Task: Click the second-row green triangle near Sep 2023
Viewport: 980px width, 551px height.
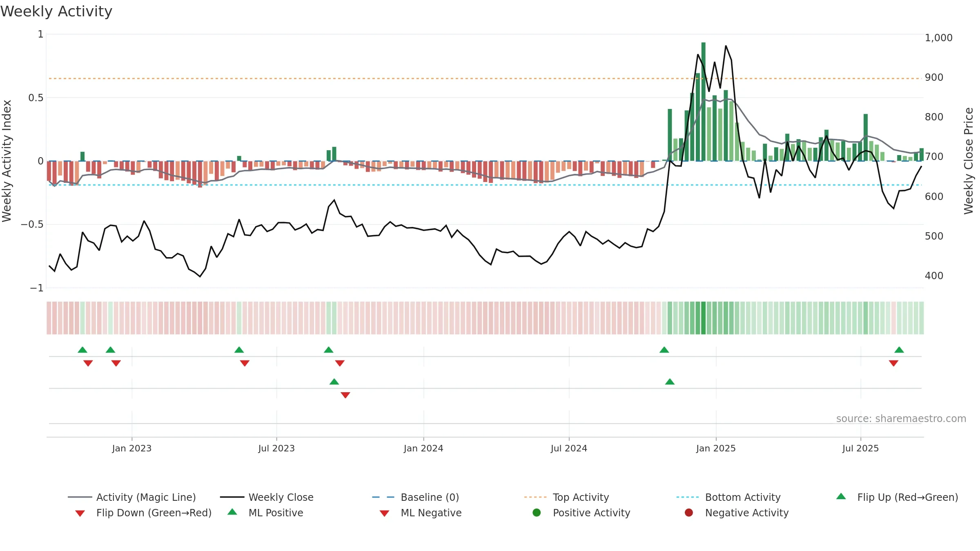Action: pyautogui.click(x=334, y=382)
